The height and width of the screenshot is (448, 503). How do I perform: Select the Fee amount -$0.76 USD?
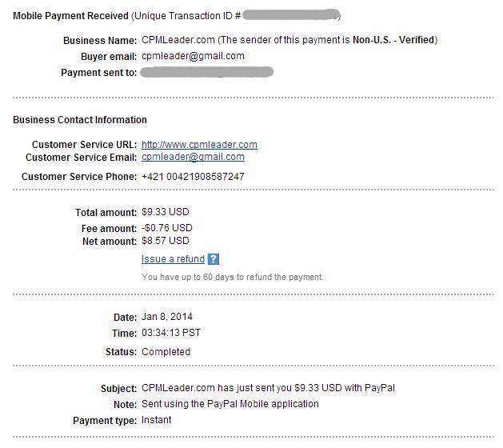(x=167, y=228)
